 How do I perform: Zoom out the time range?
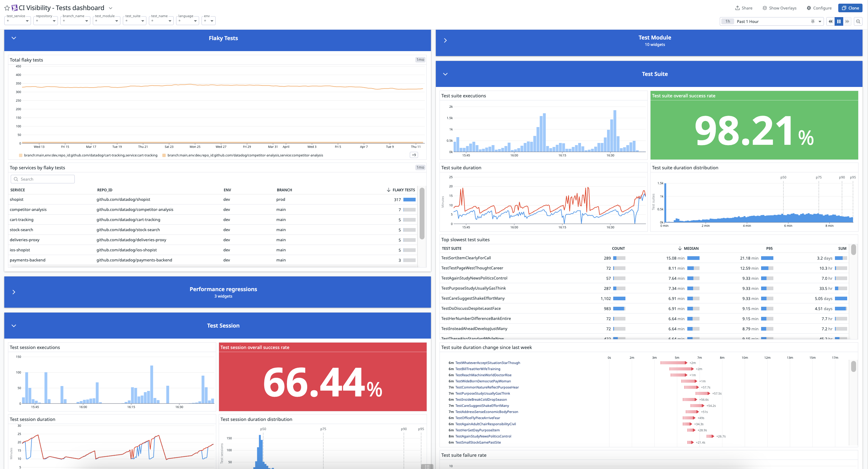[x=858, y=21]
